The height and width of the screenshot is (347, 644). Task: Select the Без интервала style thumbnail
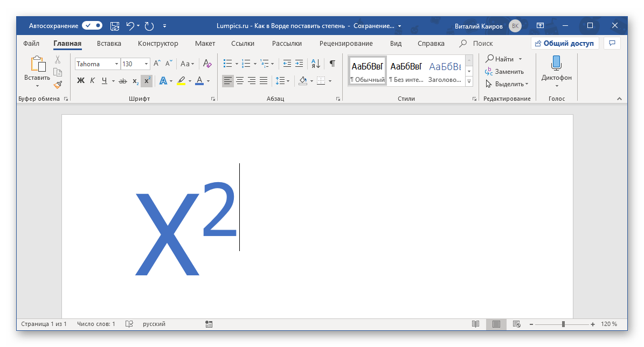(x=406, y=71)
